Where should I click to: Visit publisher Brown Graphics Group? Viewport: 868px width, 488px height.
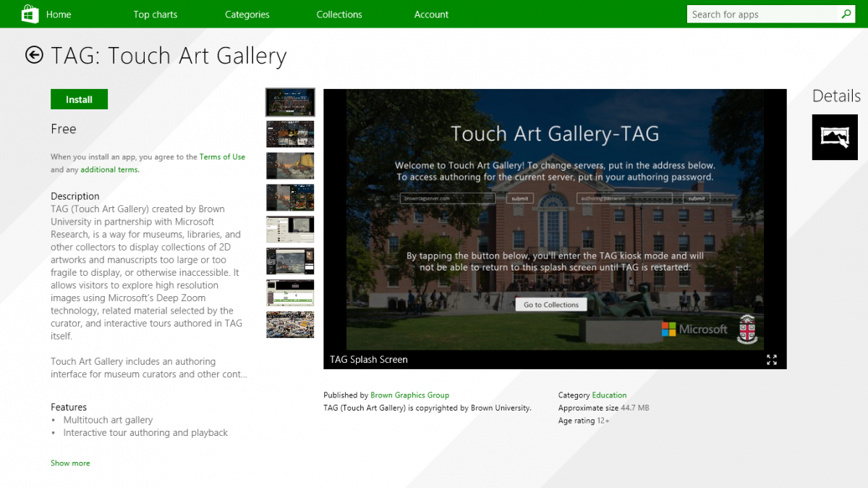tap(409, 395)
